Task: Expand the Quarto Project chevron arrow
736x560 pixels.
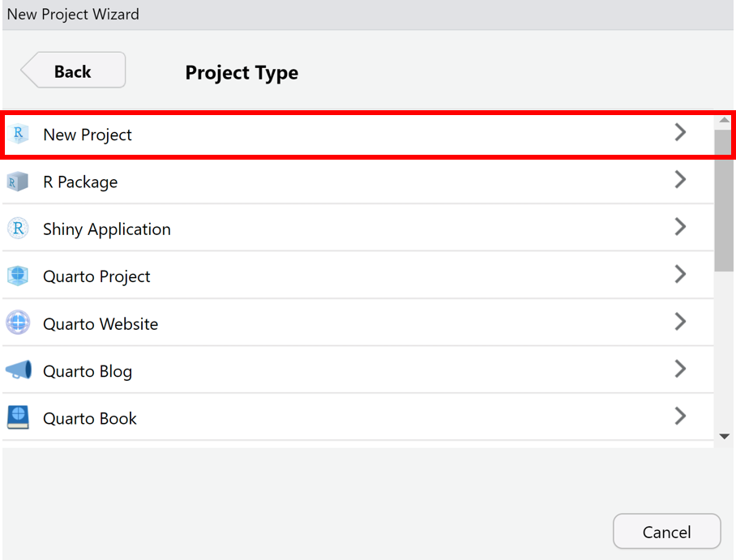Action: coord(680,274)
